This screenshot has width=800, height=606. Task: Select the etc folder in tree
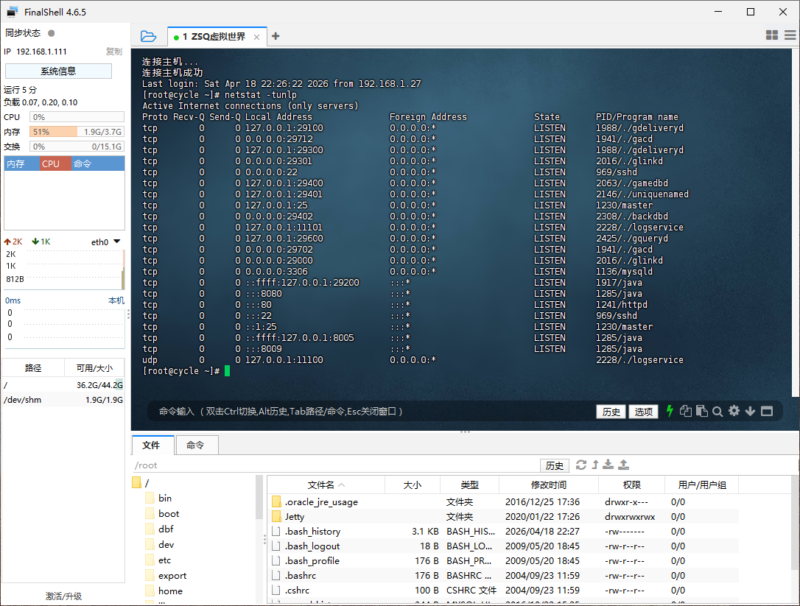pyautogui.click(x=158, y=560)
